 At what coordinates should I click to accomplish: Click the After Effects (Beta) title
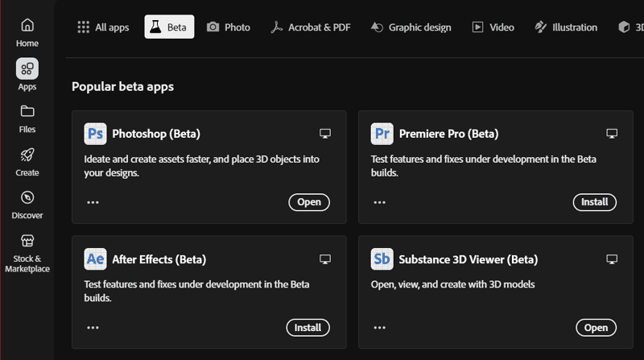click(x=159, y=259)
